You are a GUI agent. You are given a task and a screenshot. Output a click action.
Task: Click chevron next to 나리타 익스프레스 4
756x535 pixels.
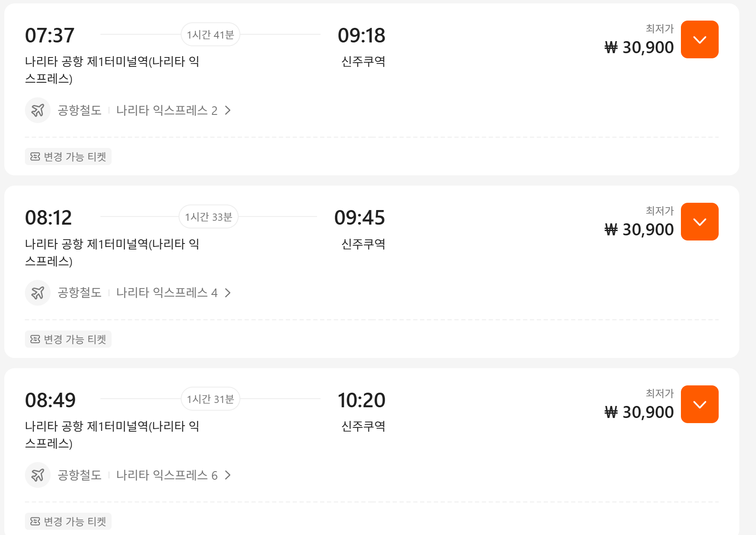pyautogui.click(x=228, y=293)
